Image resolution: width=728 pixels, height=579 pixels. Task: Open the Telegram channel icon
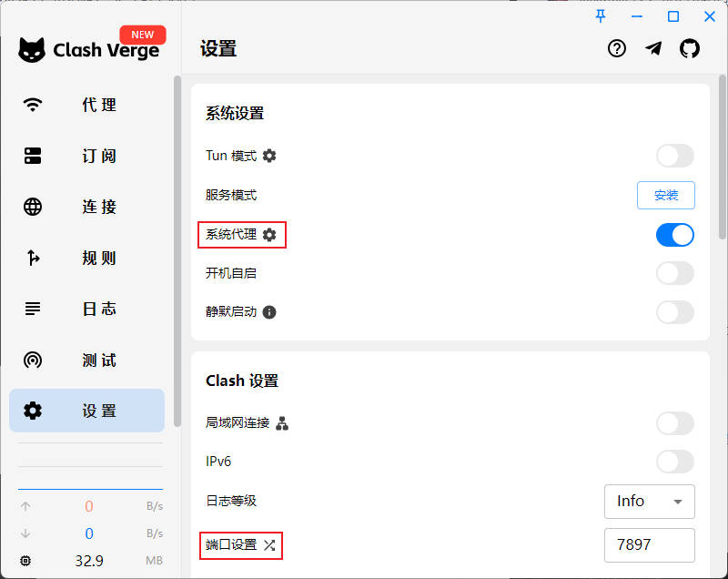(x=653, y=48)
